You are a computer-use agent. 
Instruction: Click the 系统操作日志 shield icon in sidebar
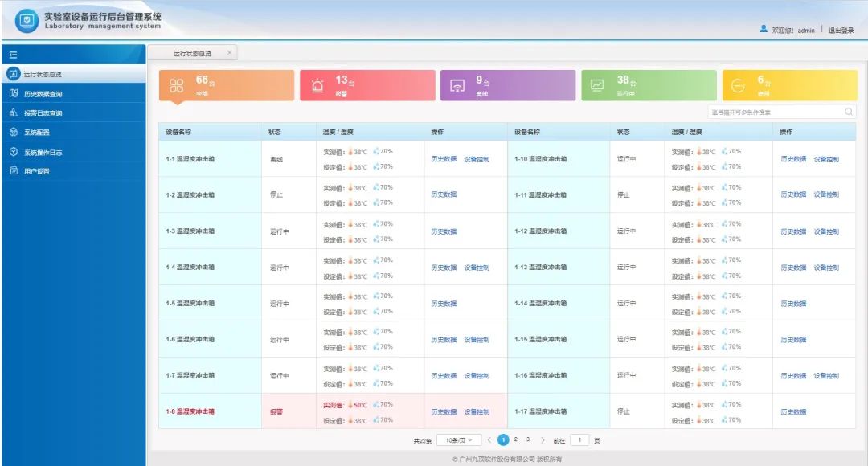(13, 152)
